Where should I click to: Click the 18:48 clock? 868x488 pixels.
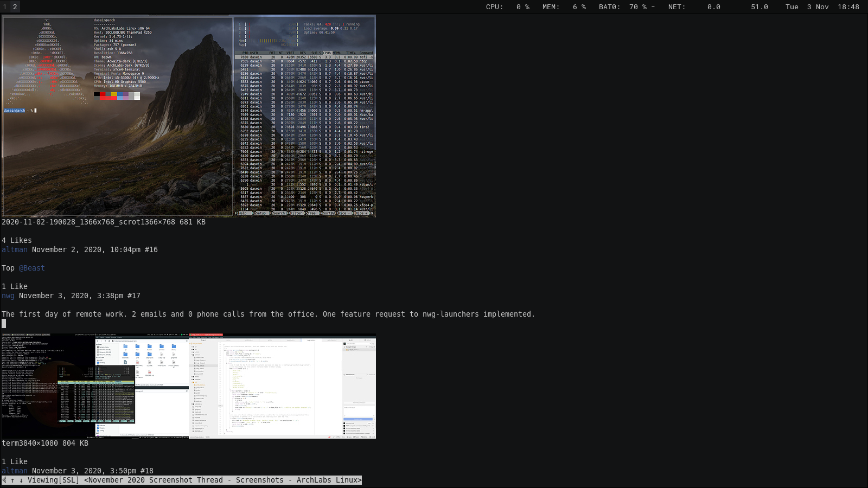coord(848,7)
